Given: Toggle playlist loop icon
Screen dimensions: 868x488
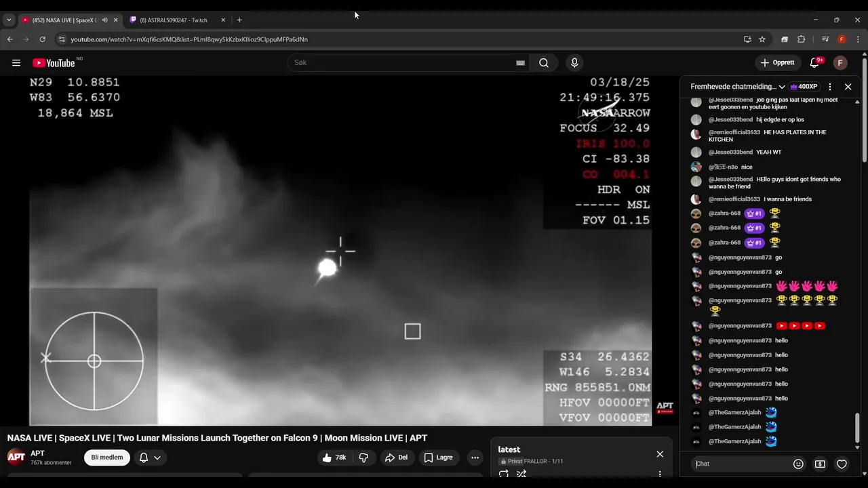Looking at the screenshot, I should click(x=504, y=474).
